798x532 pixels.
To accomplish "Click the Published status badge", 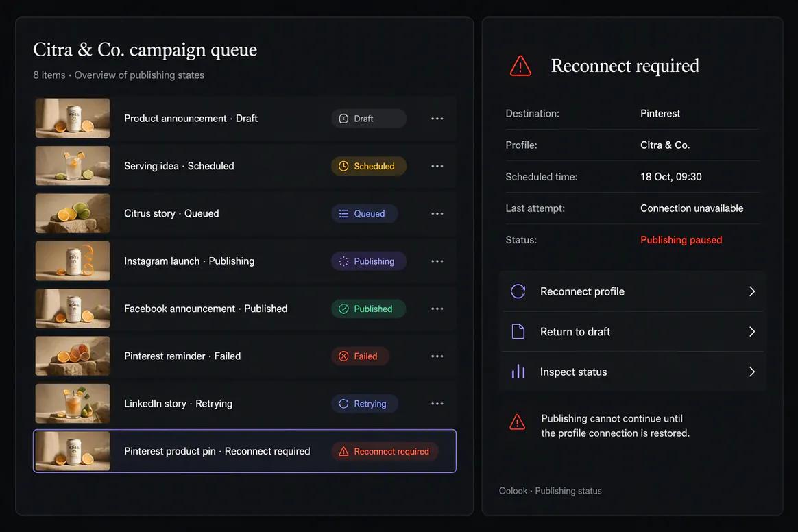I will tap(368, 309).
